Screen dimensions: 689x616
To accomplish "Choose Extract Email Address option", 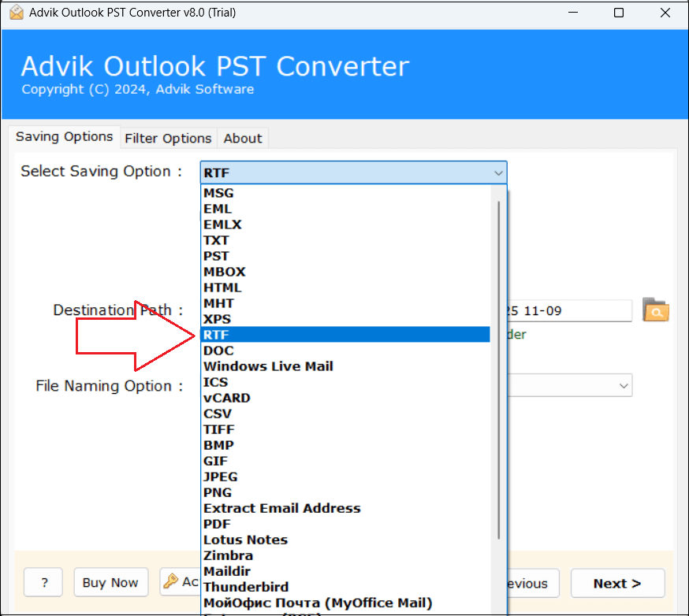I will coord(345,508).
